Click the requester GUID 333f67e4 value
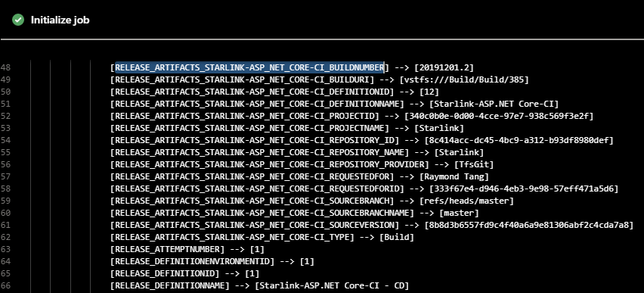This screenshot has height=293, width=644. pos(524,189)
